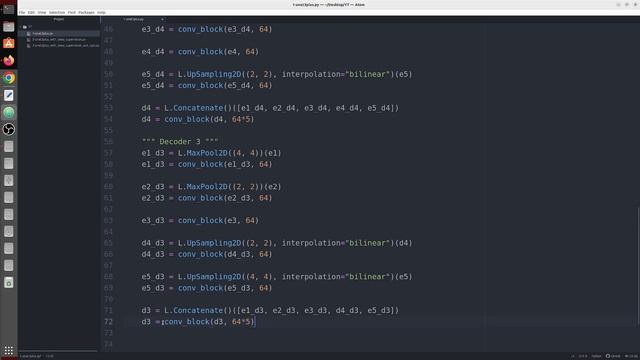The width and height of the screenshot is (640, 360).
Task: Close the open editor tab
Action: pyautogui.click(x=162, y=19)
